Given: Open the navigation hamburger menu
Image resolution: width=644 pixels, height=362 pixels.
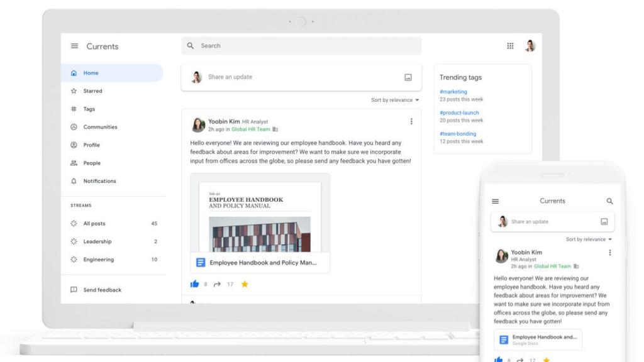Looking at the screenshot, I should point(74,45).
